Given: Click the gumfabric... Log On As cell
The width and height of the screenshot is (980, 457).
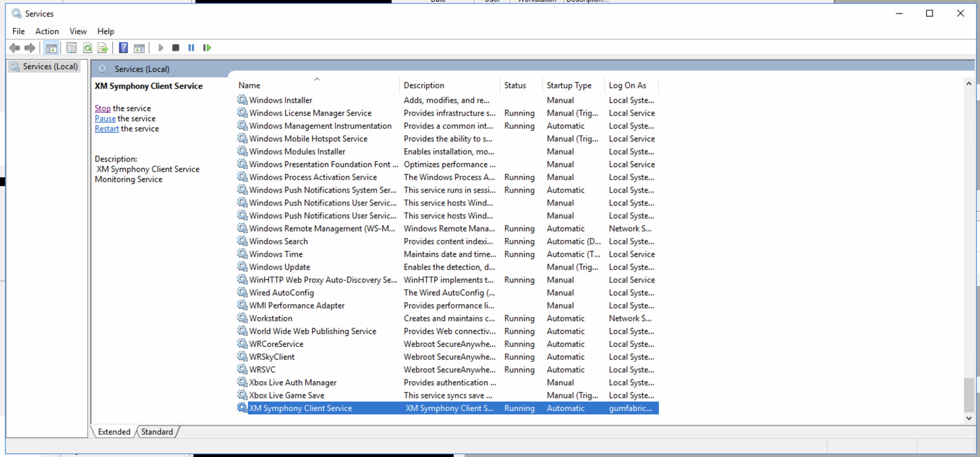Looking at the screenshot, I should tap(630, 408).
